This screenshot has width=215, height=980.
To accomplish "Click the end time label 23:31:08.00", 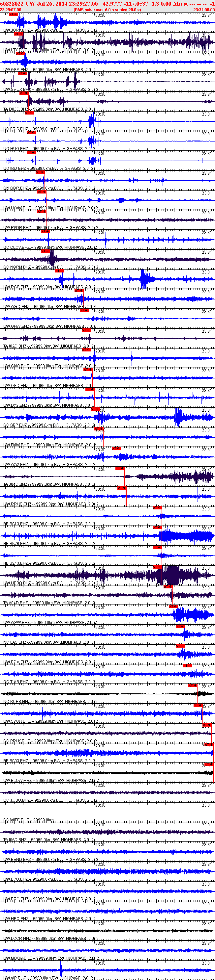I will pyautogui.click(x=204, y=10).
